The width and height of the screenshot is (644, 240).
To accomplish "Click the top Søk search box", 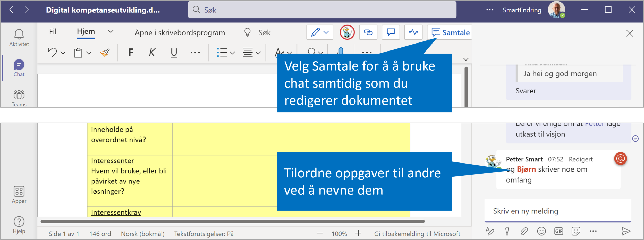I will point(322,10).
